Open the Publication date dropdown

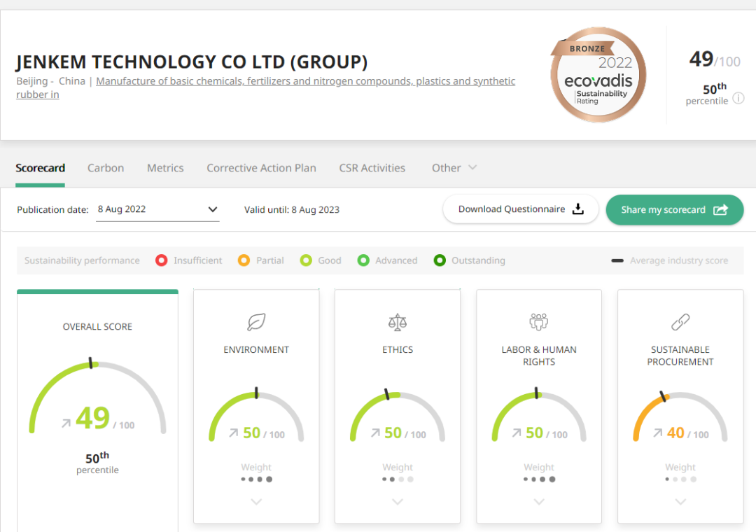[157, 209]
